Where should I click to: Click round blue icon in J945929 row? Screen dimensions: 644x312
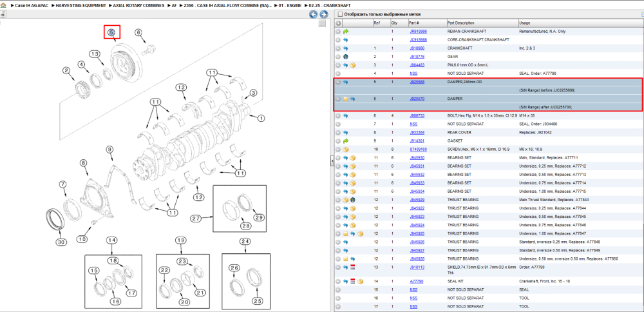click(x=353, y=200)
